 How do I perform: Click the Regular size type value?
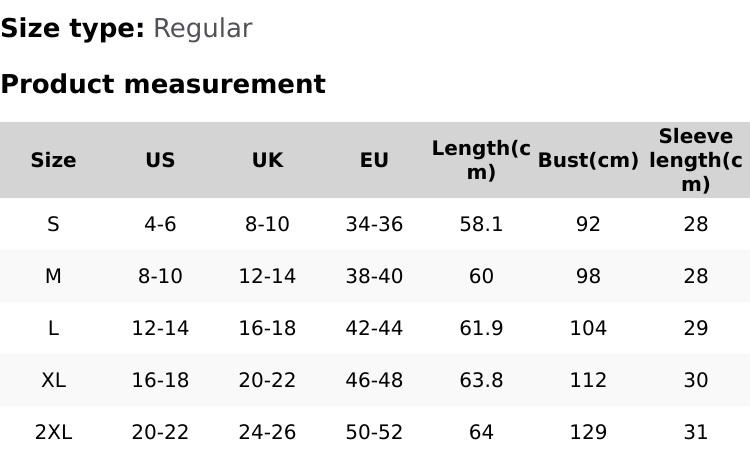coord(202,28)
